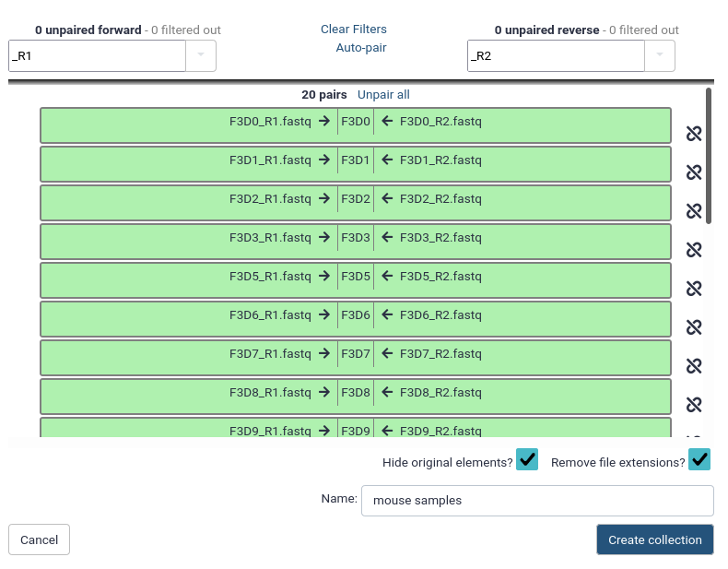728x569 pixels.
Task: Select the F3D0_R1.fastq forward dataset
Action: click(270, 122)
